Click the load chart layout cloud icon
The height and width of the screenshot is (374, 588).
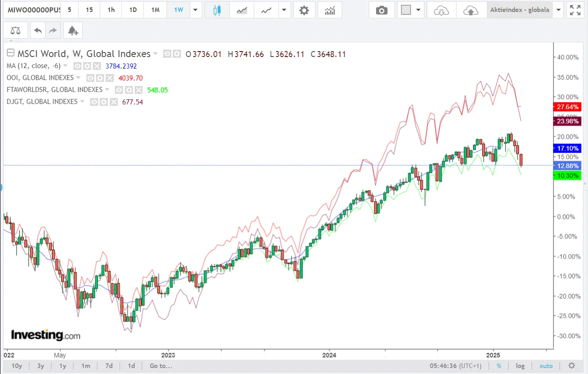click(441, 10)
